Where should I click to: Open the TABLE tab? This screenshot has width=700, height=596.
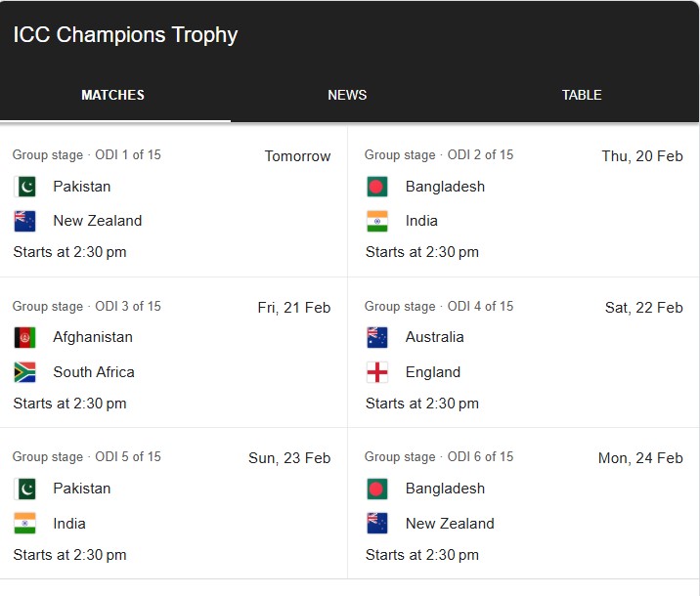coord(582,95)
